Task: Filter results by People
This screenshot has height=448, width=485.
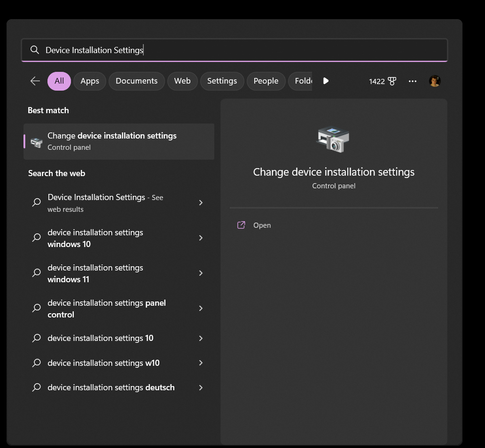Action: [266, 81]
